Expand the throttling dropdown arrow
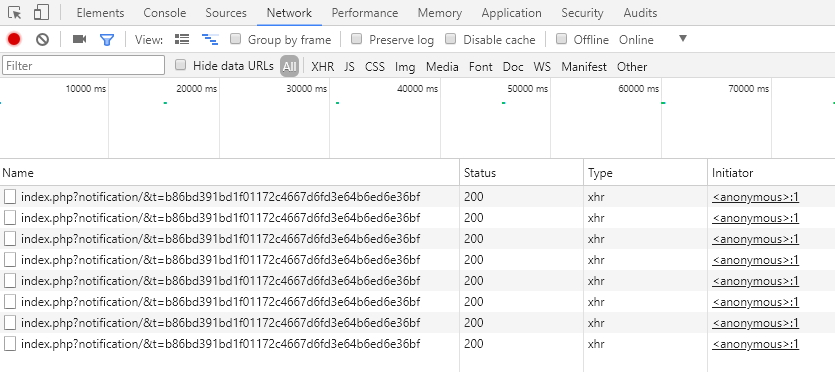This screenshot has height=372, width=835. [x=683, y=38]
